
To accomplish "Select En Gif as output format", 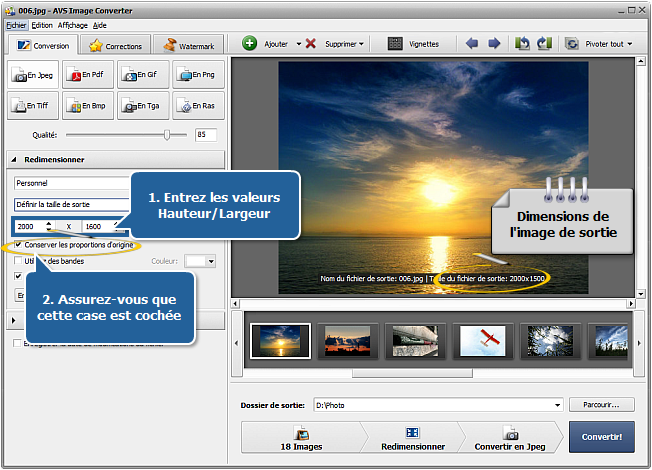I will tap(143, 73).
